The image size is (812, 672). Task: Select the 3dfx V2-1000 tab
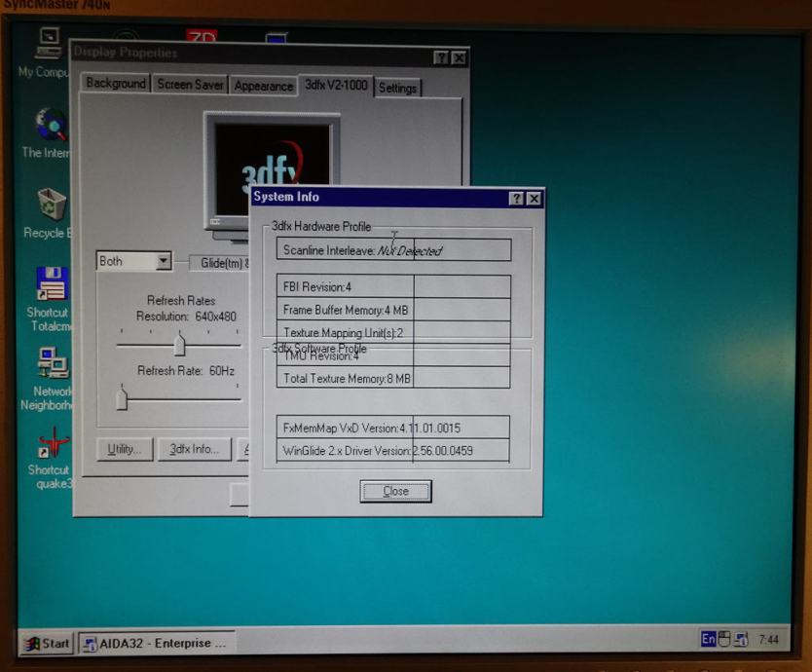[336, 85]
